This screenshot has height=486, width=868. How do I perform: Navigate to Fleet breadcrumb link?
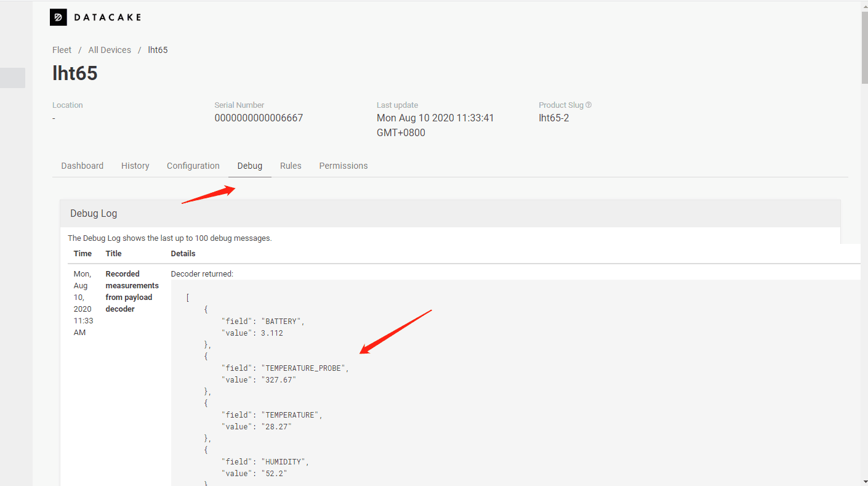click(62, 50)
